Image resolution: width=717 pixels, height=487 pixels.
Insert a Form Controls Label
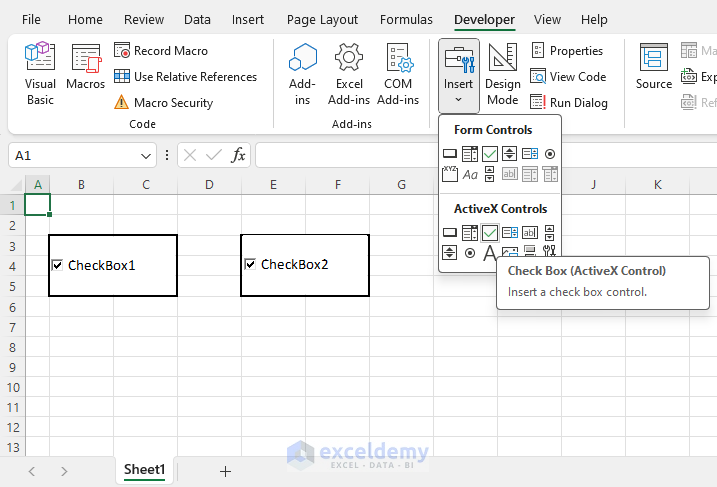(470, 174)
